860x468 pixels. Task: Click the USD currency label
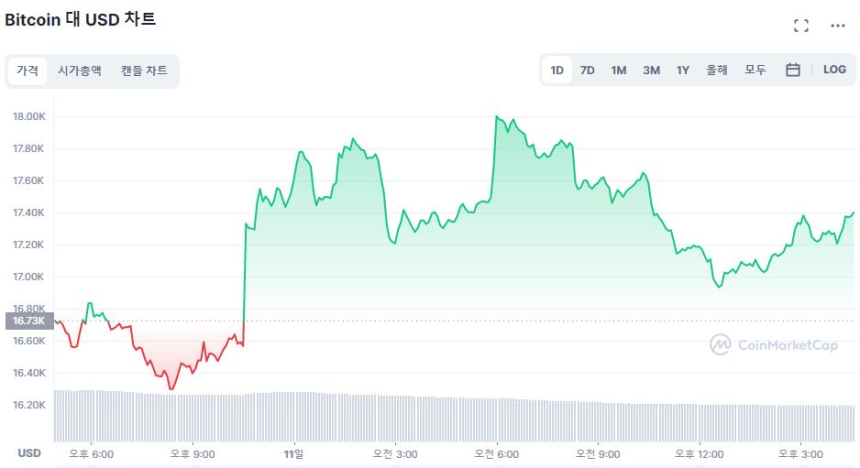pyautogui.click(x=29, y=453)
